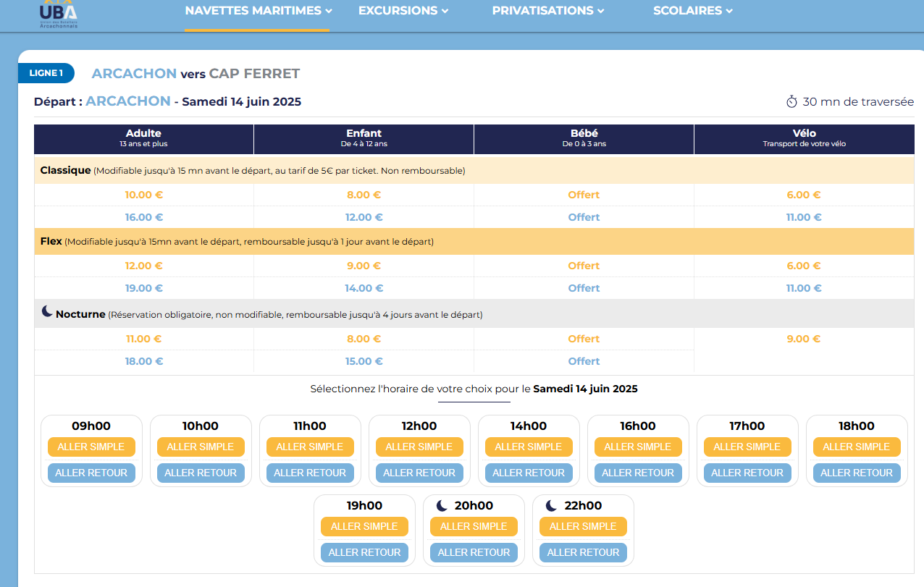Click the Ligne 1 badge
Screen dimensions: 924x587
(46, 73)
